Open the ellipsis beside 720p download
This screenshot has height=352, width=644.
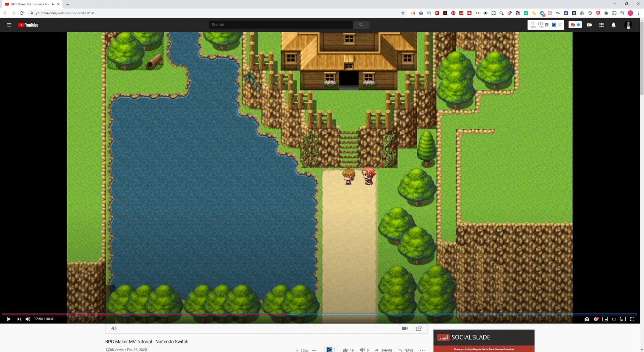314,351
